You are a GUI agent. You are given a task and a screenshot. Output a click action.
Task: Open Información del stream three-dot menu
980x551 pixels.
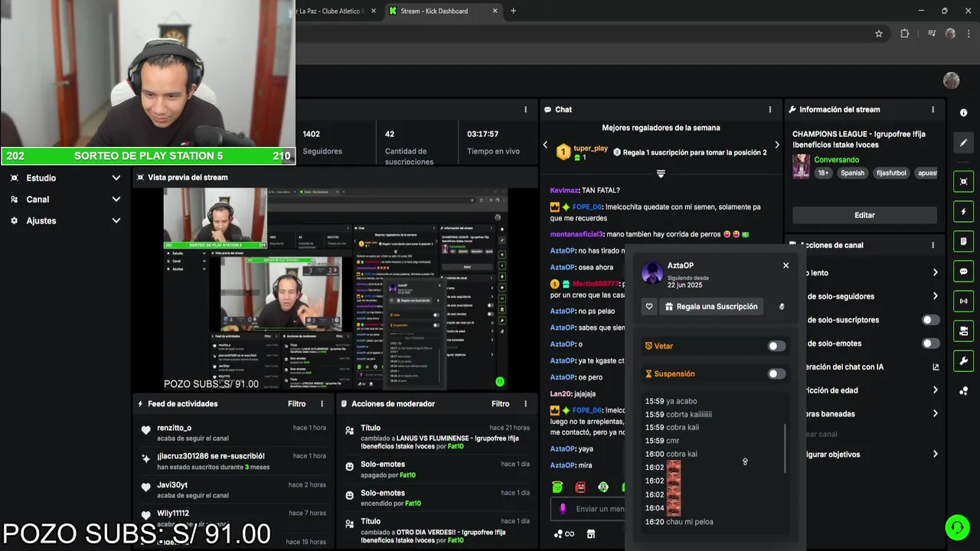(x=933, y=109)
